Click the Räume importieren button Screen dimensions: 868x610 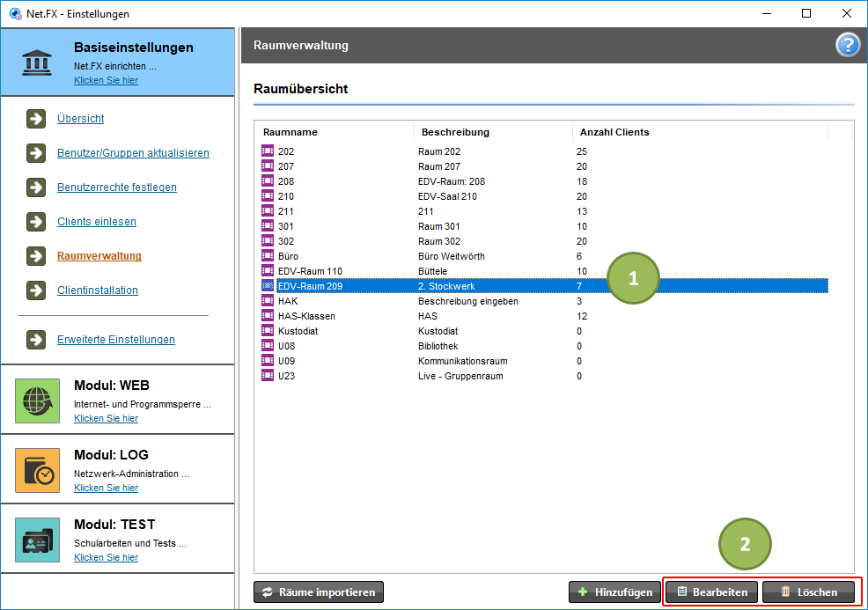point(319,592)
